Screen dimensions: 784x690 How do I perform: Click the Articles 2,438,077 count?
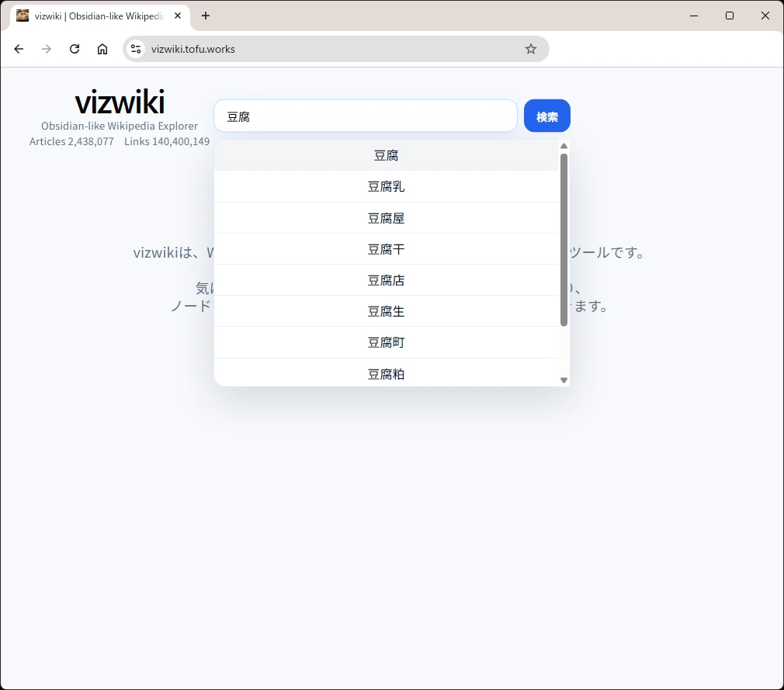[71, 141]
